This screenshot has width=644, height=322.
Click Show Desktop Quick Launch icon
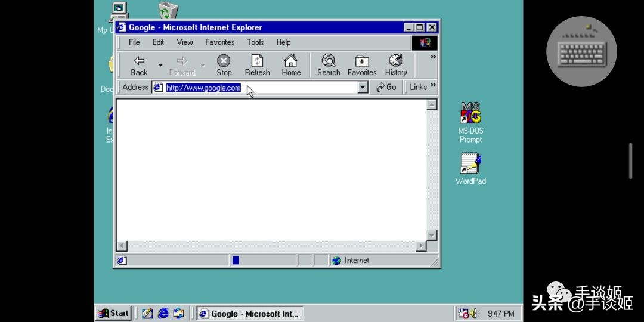(147, 314)
